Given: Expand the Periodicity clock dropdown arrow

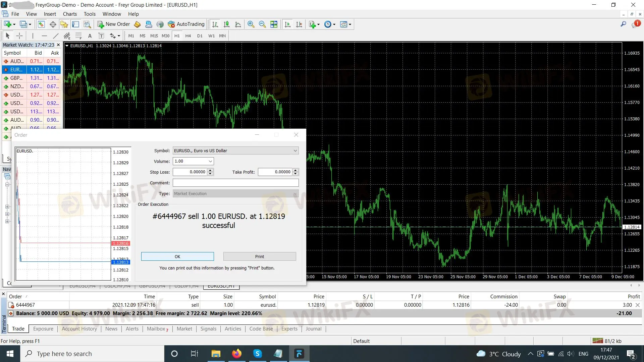Looking at the screenshot, I should [x=334, y=24].
